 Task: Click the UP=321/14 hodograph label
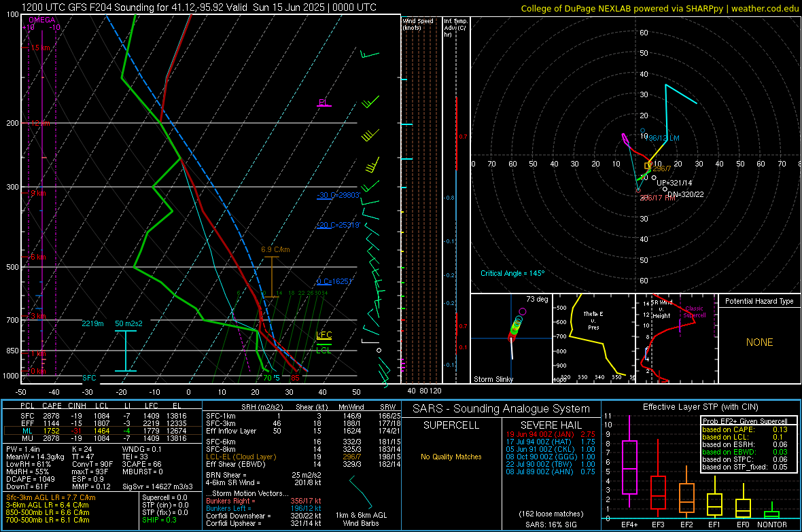coord(674,183)
